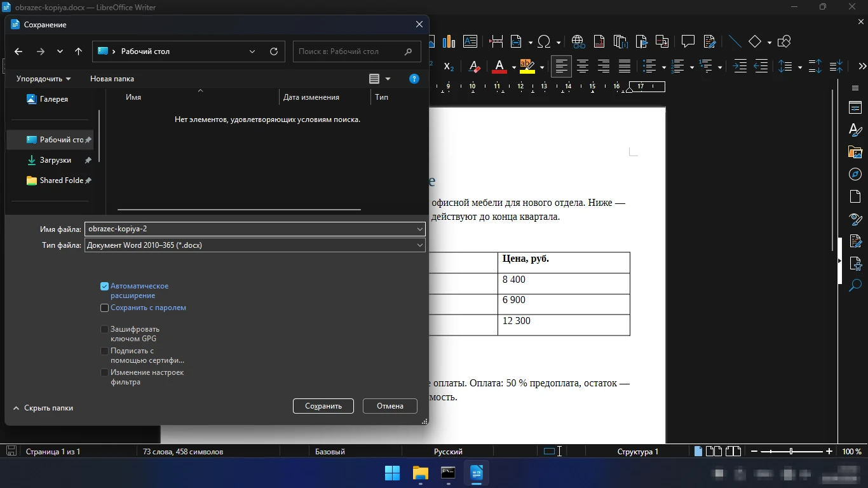Open help in the Save dialog
868x488 pixels.
[x=414, y=79]
